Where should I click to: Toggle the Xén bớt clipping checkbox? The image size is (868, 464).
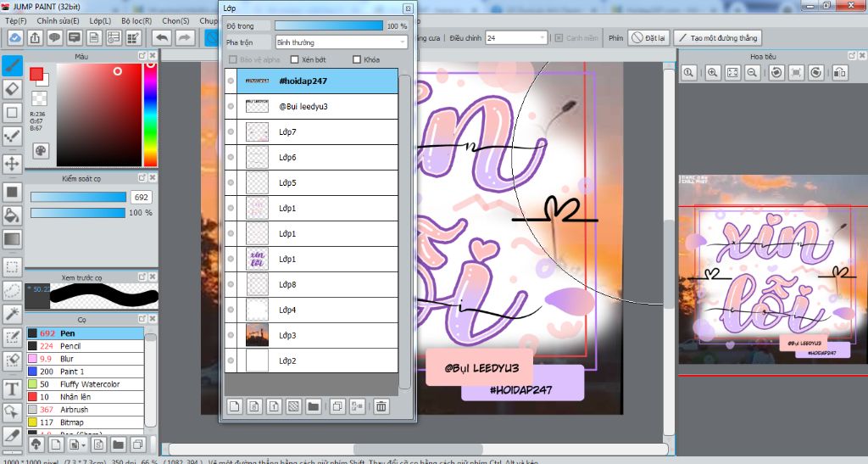[x=294, y=59]
